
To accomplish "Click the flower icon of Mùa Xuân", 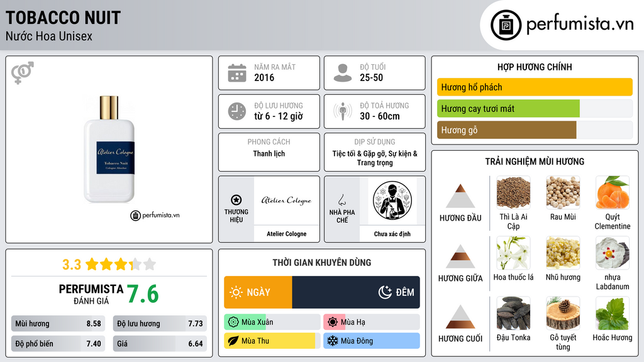I will coord(233,322).
